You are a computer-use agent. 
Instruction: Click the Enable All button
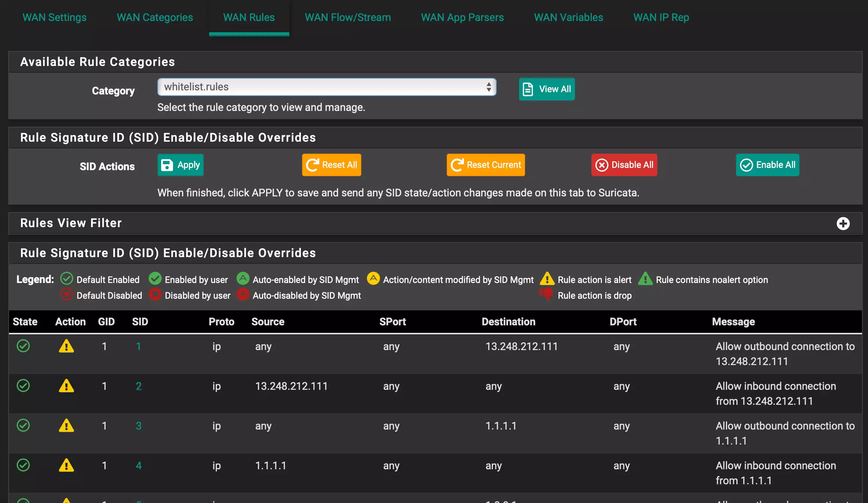pyautogui.click(x=767, y=165)
